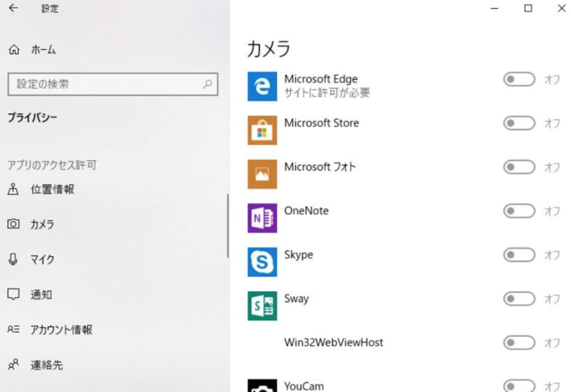
Task: Select the カメラ camera sidebar icon
Action: pos(14,224)
